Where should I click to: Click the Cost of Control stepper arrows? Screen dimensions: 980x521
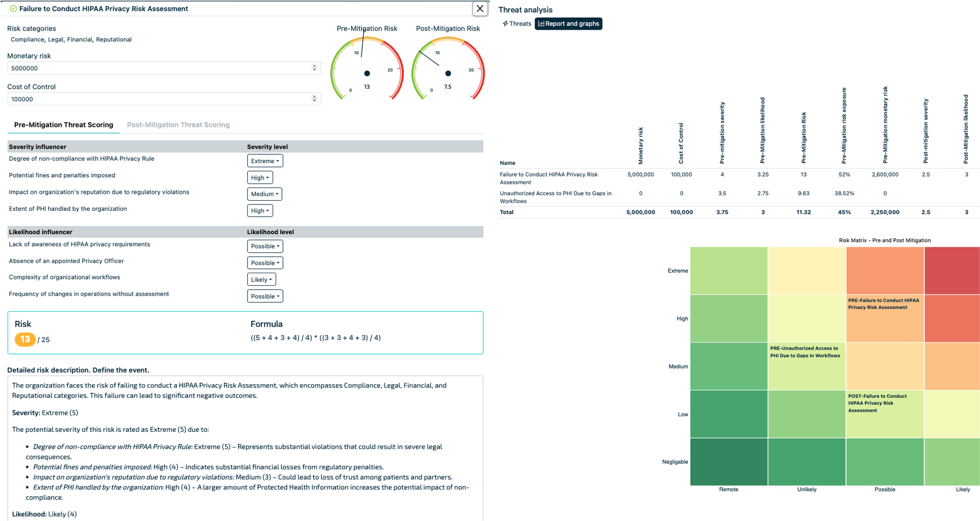(314, 99)
